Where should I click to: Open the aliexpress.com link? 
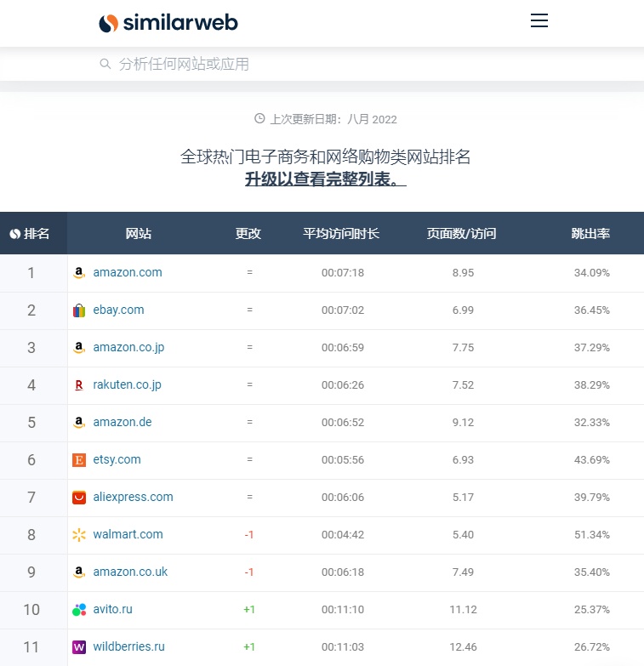(x=133, y=497)
